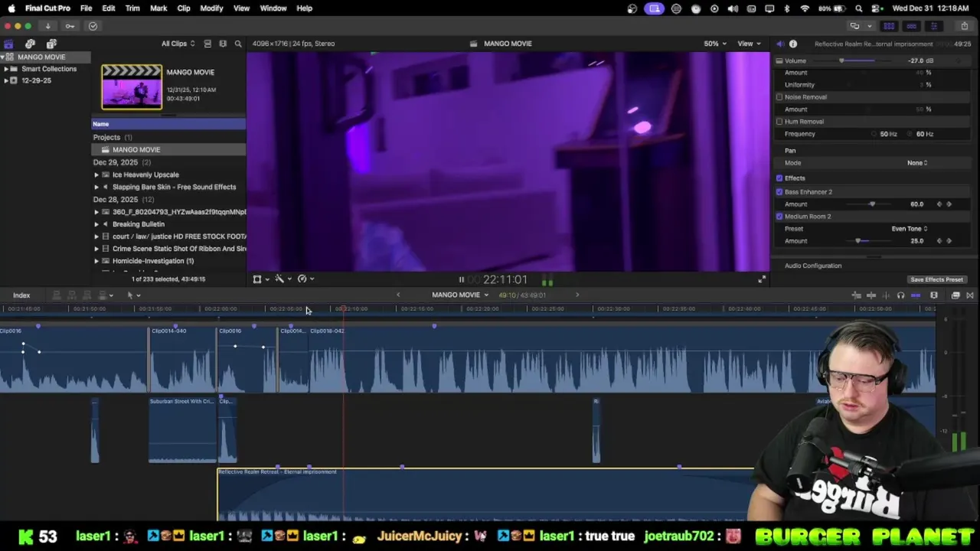Show the Titles and Generators sidebar

coord(51,44)
